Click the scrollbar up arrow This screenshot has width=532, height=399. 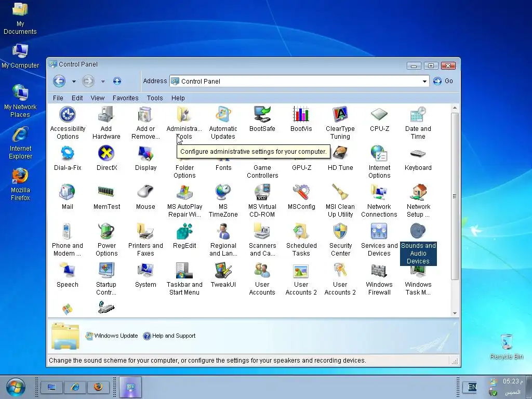(455, 108)
